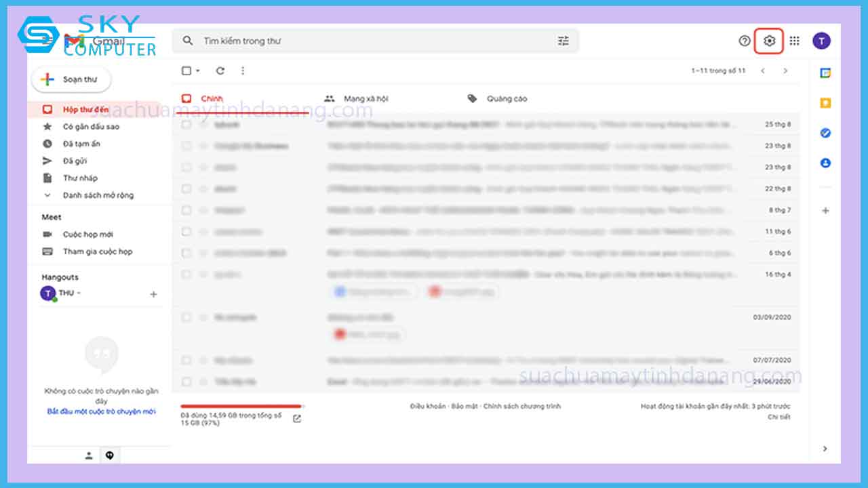Image resolution: width=868 pixels, height=488 pixels.
Task: Open storage management icon
Action: click(297, 418)
